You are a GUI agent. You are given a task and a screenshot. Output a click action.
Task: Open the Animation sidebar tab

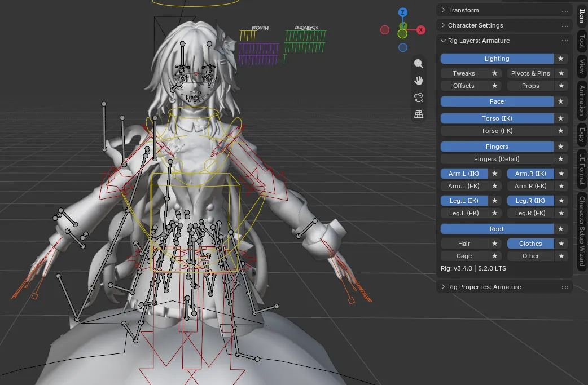click(582, 100)
